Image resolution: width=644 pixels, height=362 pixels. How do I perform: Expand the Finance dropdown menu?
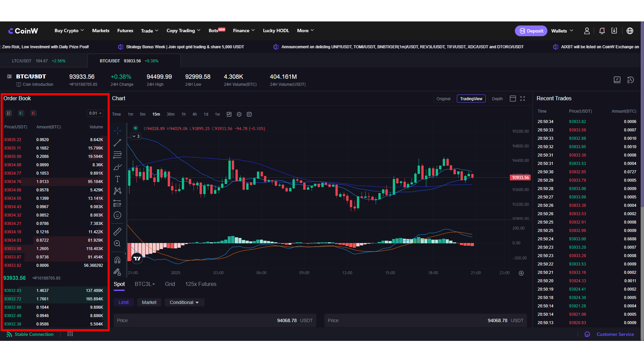(x=244, y=31)
